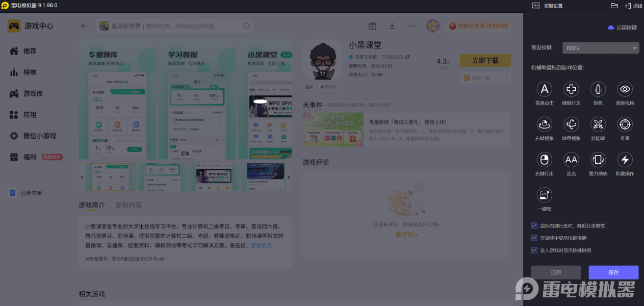Click next screenshot arrow in thumbnail strip
Viewport: 644px width, 306px height.
click(x=289, y=177)
